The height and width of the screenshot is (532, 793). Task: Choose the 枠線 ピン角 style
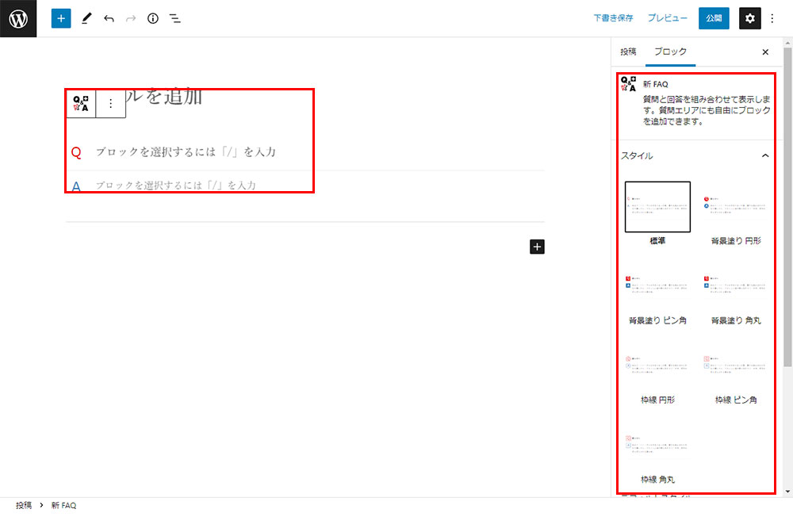735,368
